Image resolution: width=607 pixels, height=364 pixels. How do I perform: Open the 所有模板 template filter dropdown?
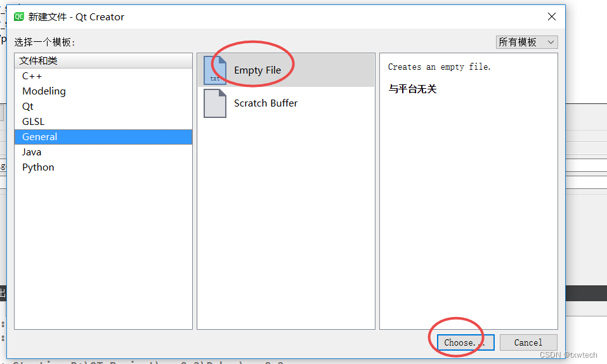(526, 42)
